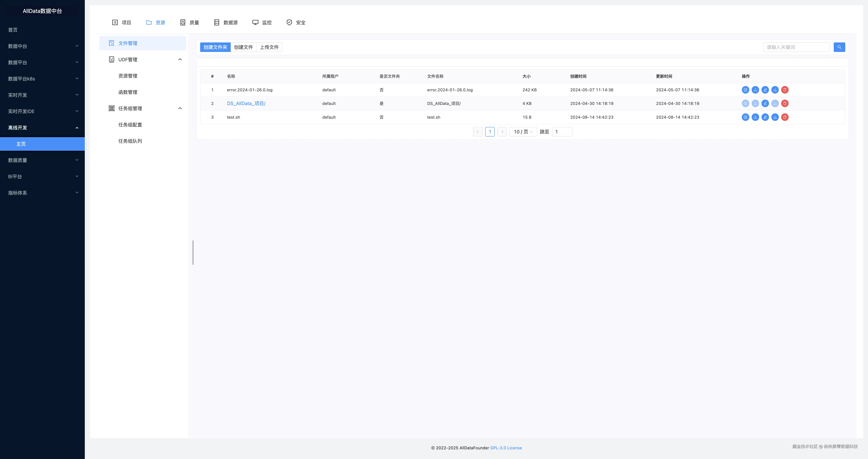
Task: Open the 10 / 页 page size dropdown
Action: pos(523,132)
